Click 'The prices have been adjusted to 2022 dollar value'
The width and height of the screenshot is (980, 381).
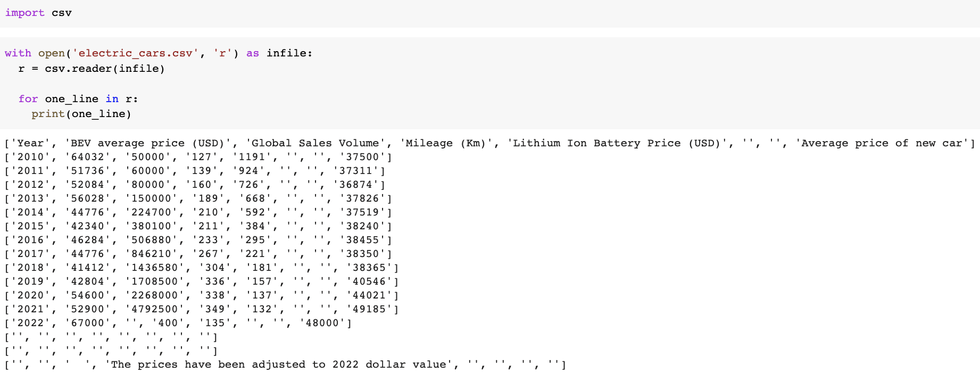pos(278,365)
